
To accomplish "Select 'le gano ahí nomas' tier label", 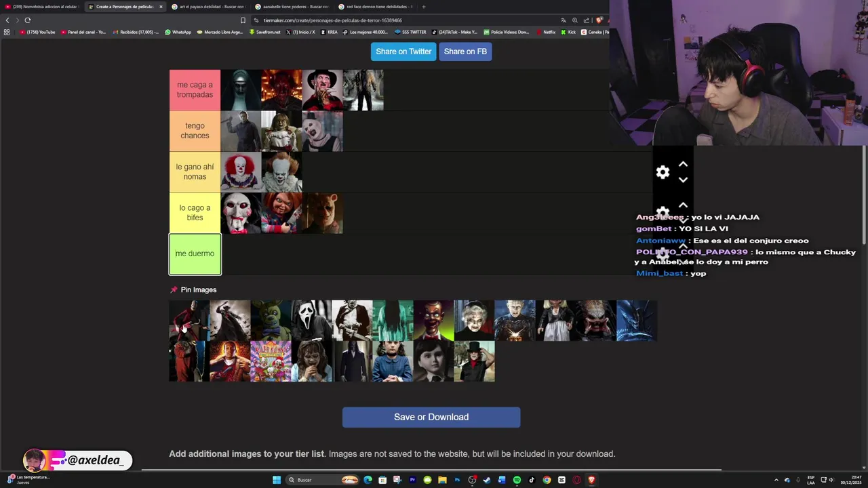I will [195, 172].
